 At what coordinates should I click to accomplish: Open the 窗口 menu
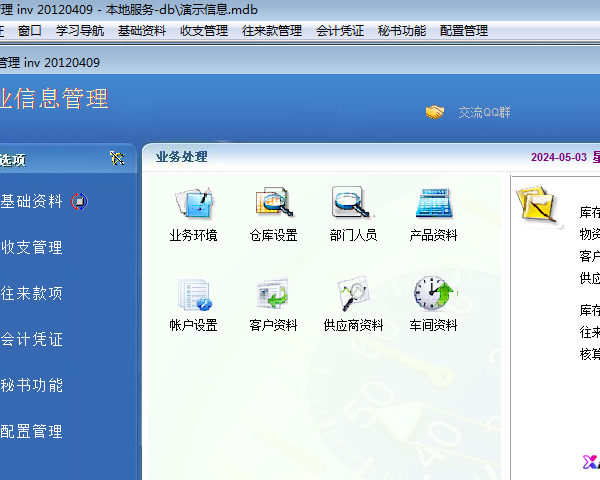[30, 31]
